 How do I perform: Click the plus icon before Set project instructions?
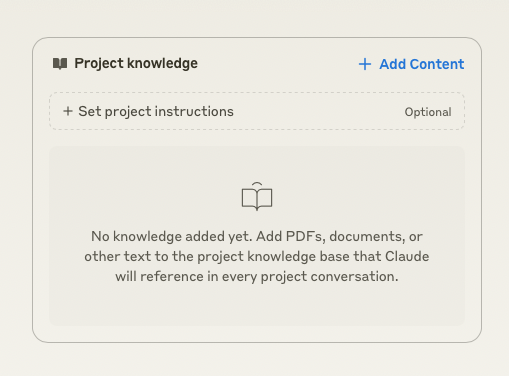click(68, 111)
